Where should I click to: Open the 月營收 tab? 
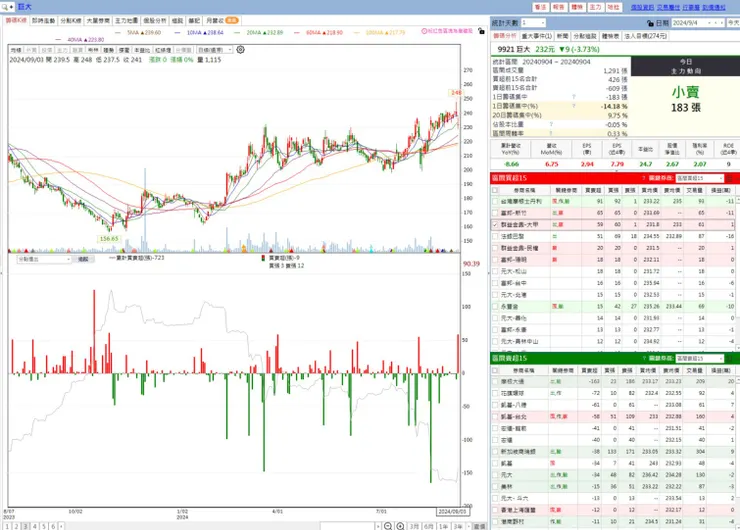(222, 21)
